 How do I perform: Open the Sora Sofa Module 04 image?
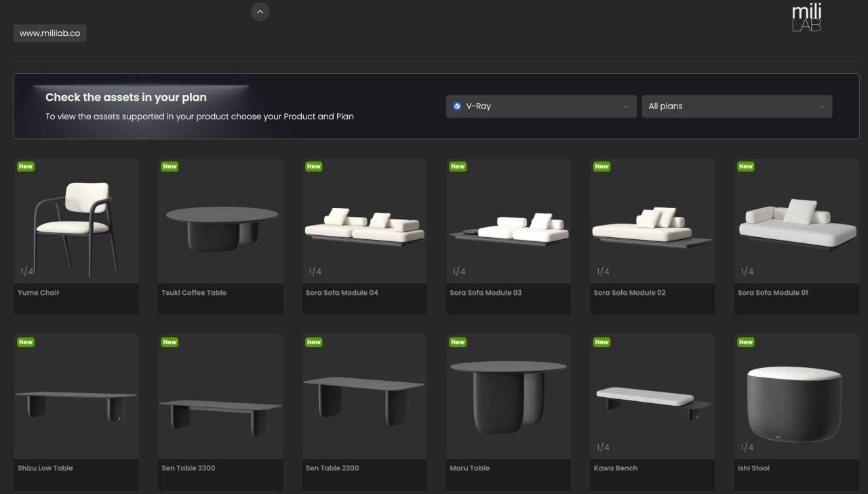click(x=365, y=221)
